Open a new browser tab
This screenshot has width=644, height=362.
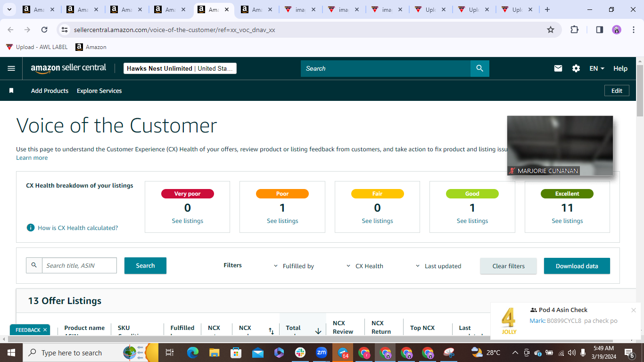[547, 9]
